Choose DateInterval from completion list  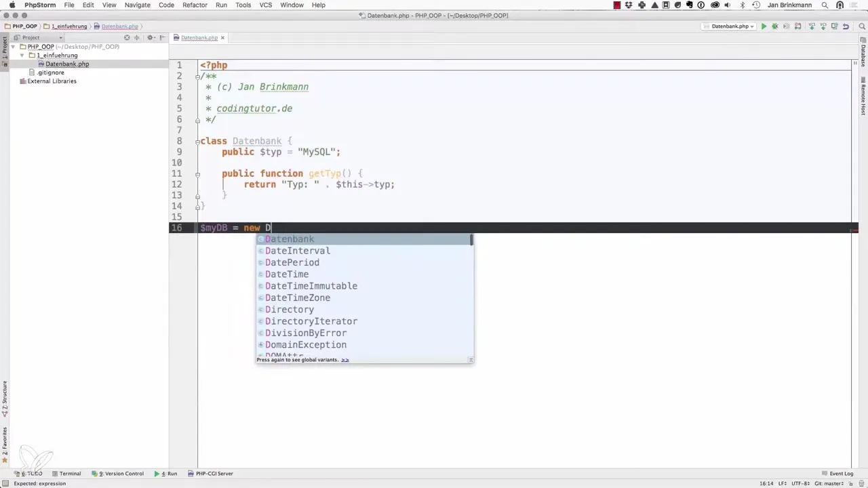[x=364, y=251]
